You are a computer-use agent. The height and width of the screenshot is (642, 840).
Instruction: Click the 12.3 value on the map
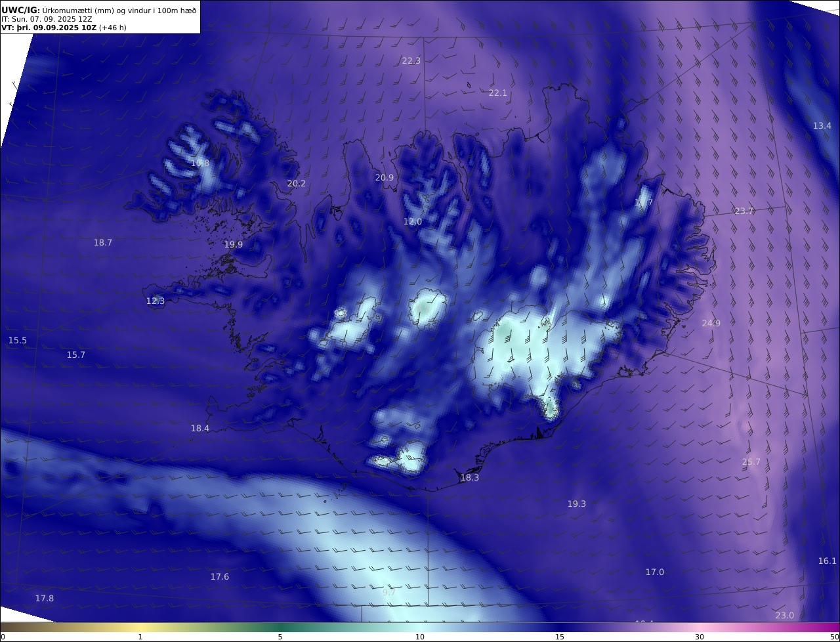pyautogui.click(x=156, y=301)
